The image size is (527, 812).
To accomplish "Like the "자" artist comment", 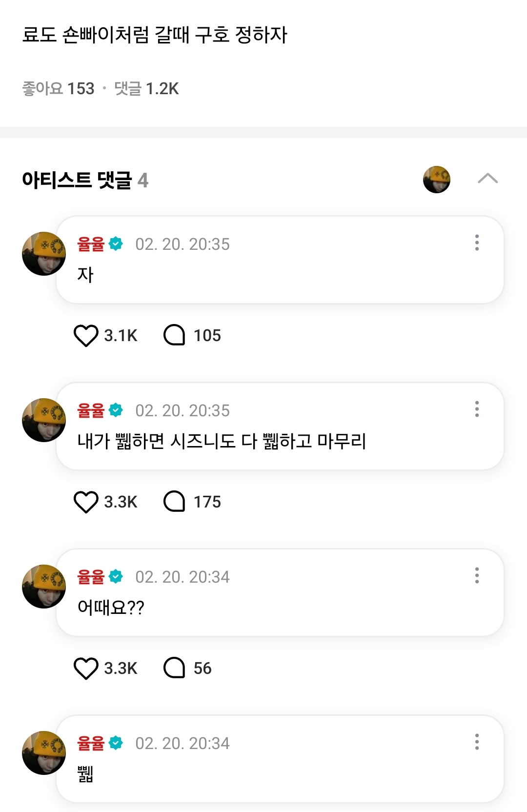I will click(86, 336).
